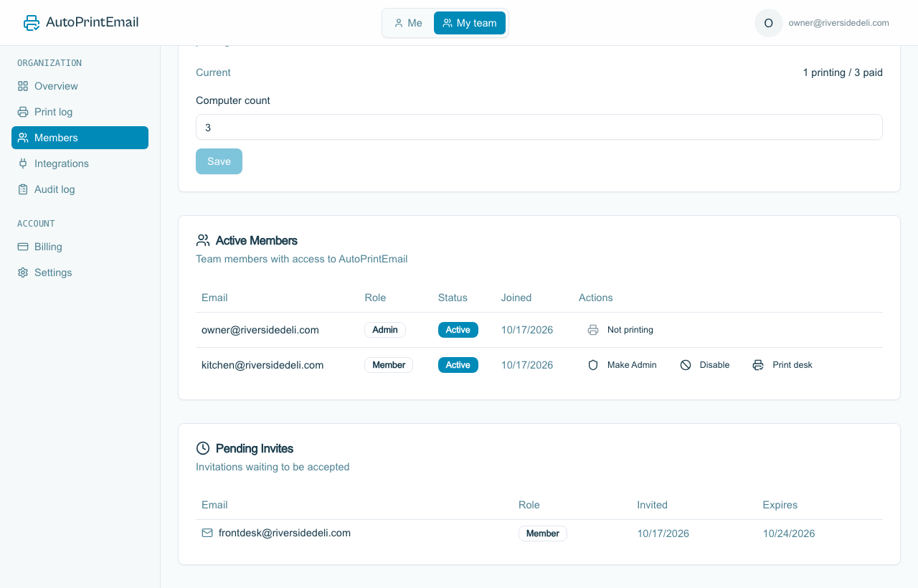918x588 pixels.
Task: Make kitchen@riversidedeli.com an Admin
Action: point(622,365)
